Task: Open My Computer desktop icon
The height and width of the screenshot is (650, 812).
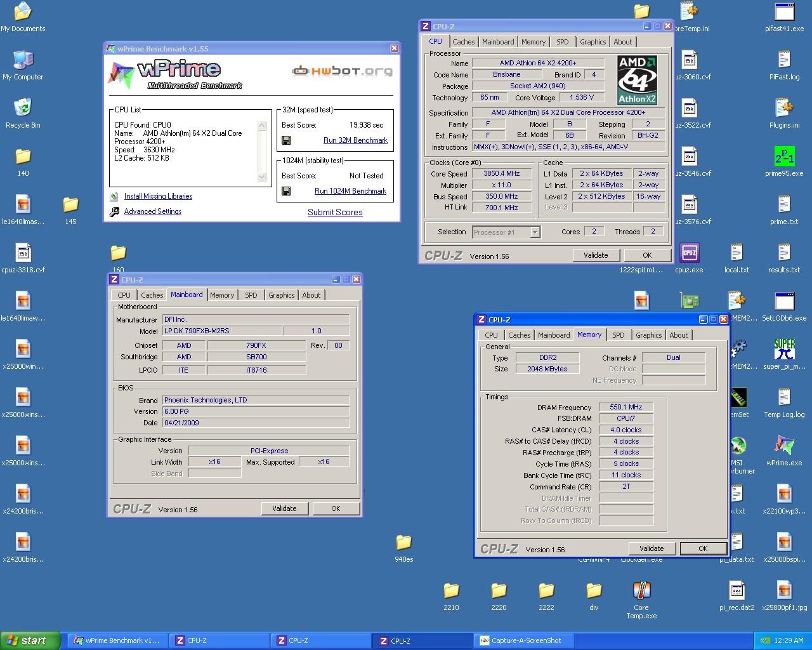Action: [x=23, y=65]
